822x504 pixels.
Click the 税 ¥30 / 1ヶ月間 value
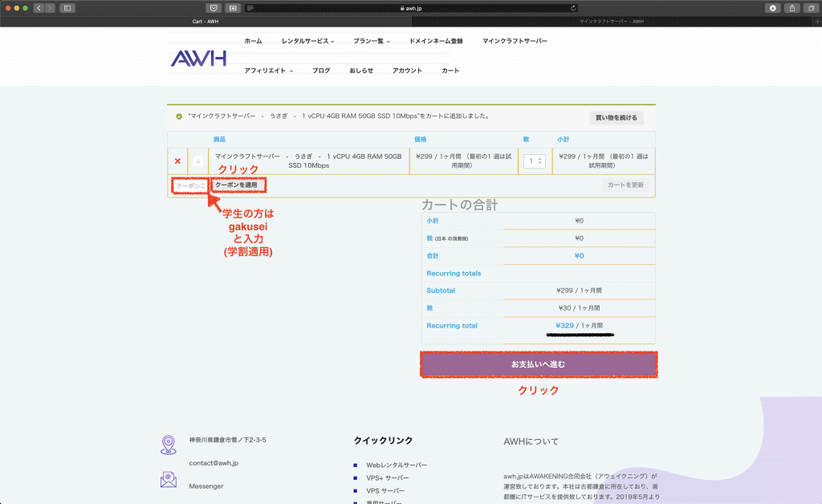[x=580, y=309]
